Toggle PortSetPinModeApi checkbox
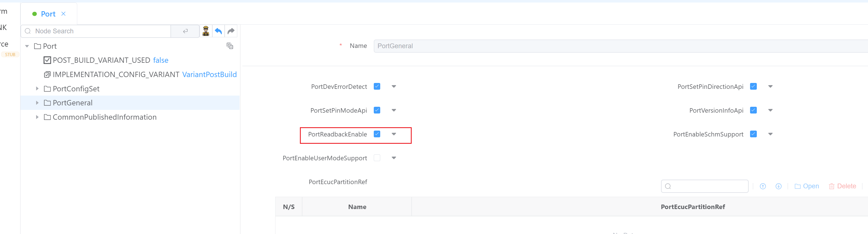 coord(377,110)
